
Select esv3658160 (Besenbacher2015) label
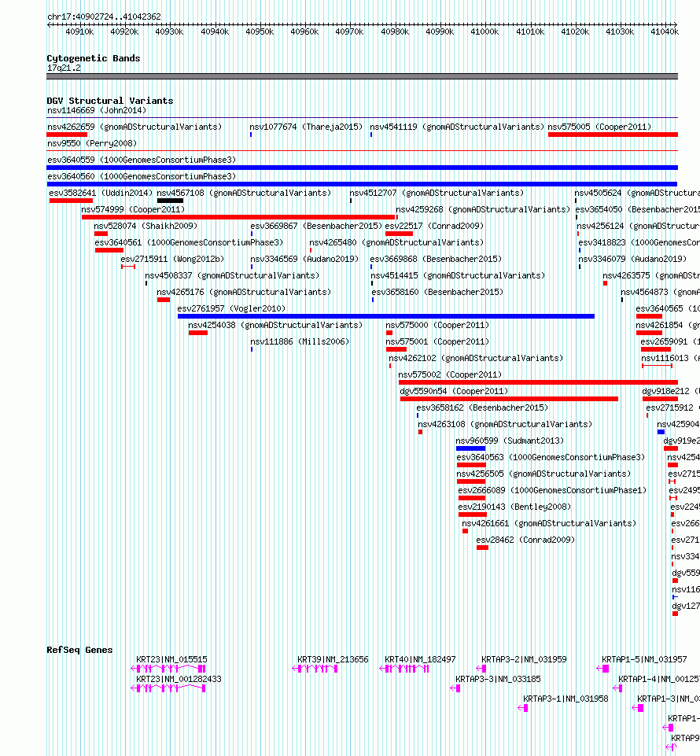pos(437,292)
